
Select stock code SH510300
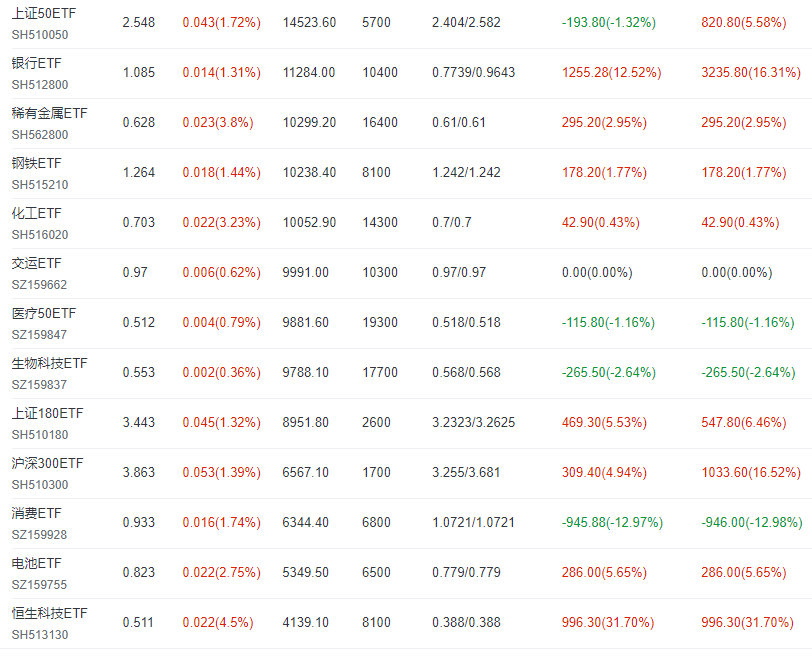[x=40, y=485]
